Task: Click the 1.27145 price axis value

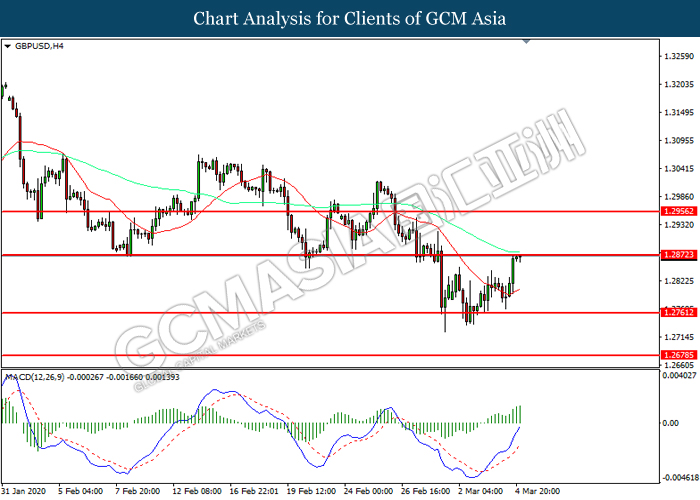Action: [679, 337]
